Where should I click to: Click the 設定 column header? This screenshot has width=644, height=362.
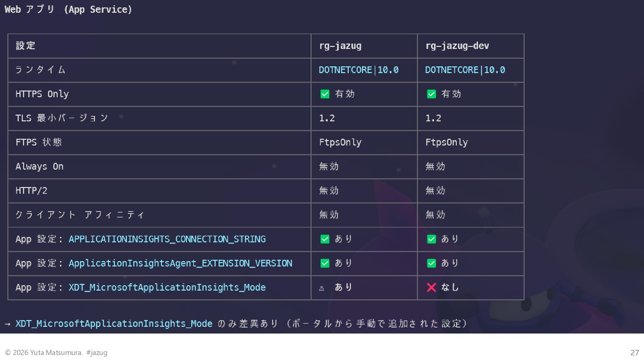(x=25, y=46)
